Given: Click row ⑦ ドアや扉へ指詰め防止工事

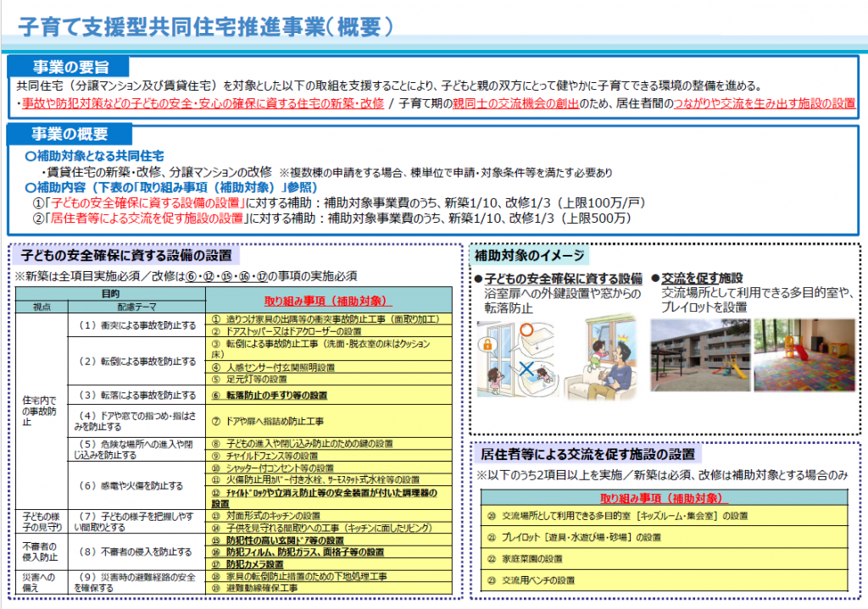Looking at the screenshot, I should click(x=329, y=421).
